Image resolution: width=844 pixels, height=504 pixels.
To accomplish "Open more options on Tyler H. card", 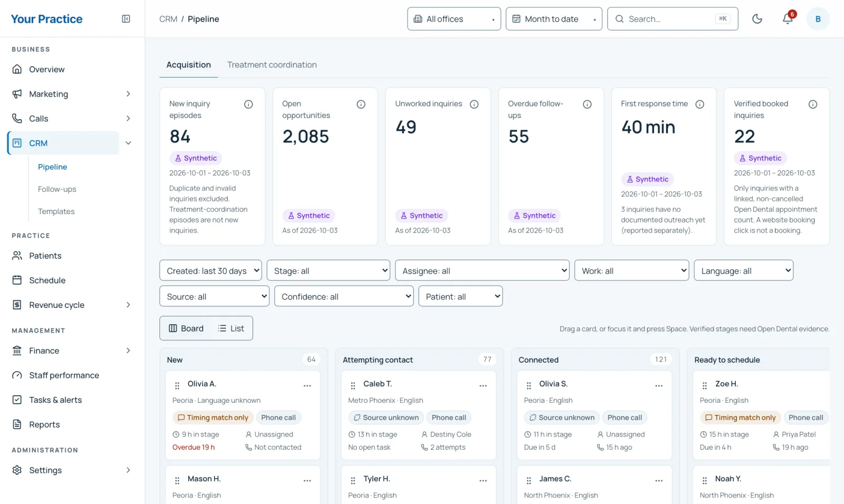I will tap(483, 481).
